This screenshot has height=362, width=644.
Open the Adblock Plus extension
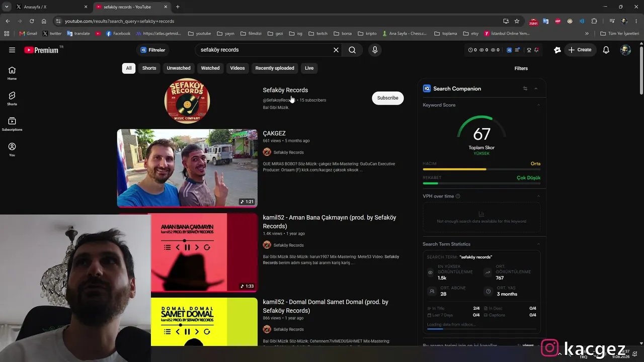pos(557,21)
